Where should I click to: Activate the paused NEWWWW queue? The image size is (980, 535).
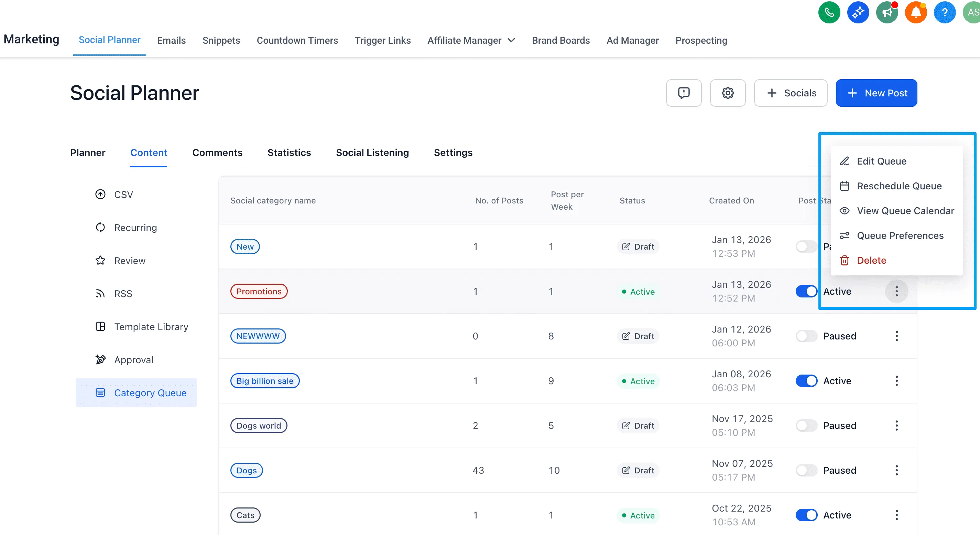(806, 336)
